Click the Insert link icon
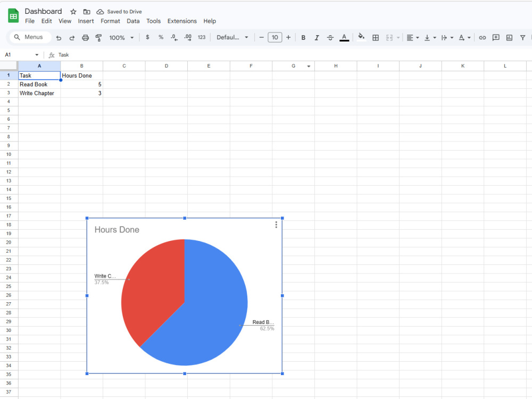The width and height of the screenshot is (532, 399). [482, 38]
